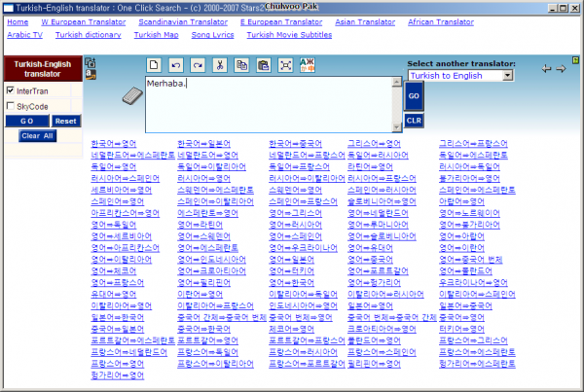Open the 영어⇒터키어 link
This screenshot has width=584, height=392.
tap(292, 271)
